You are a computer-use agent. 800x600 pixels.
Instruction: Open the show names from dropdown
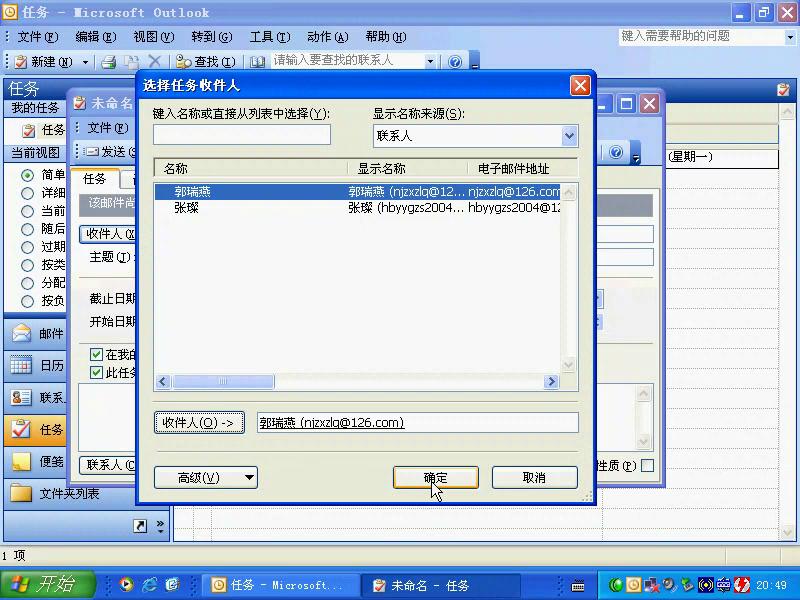pyautogui.click(x=569, y=136)
